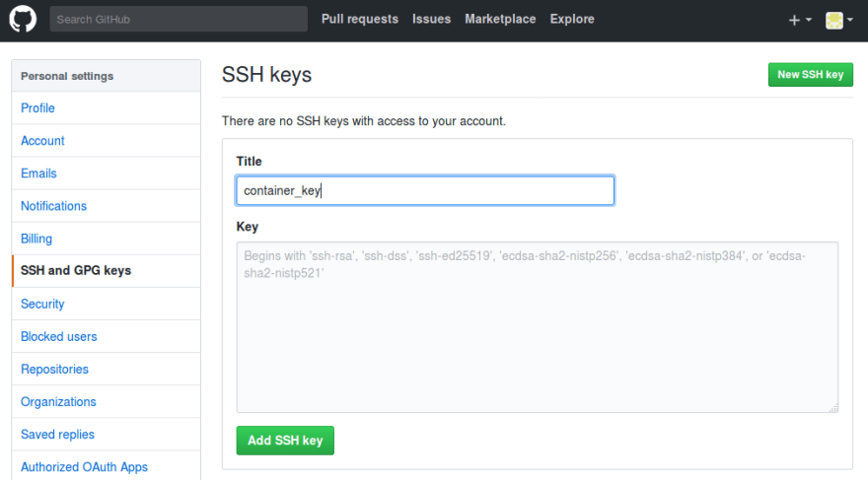Click the GitHub Octocat logo
The width and height of the screenshot is (868, 480).
[x=23, y=19]
